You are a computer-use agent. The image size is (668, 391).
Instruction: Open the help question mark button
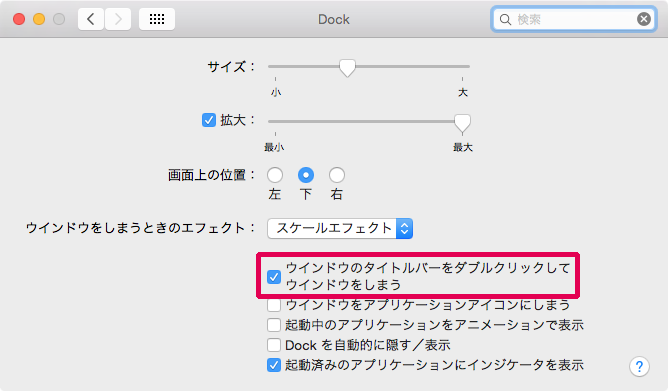[639, 366]
